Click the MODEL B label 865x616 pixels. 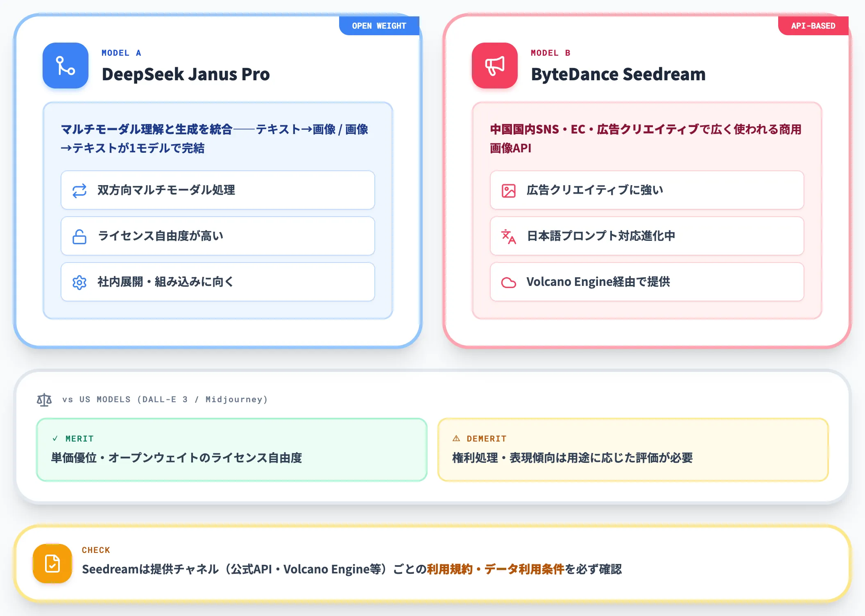(550, 53)
